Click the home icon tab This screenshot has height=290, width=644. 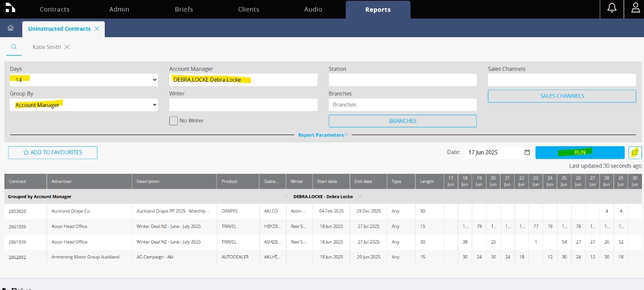coord(11,29)
